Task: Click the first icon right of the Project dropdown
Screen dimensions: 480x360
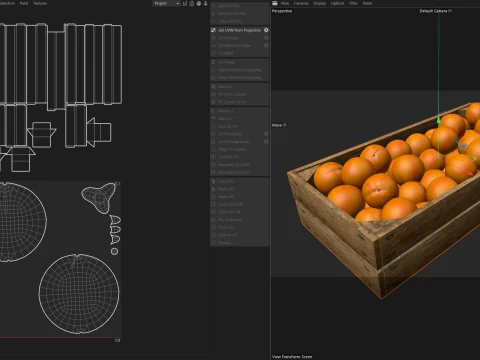Action: [185, 3]
